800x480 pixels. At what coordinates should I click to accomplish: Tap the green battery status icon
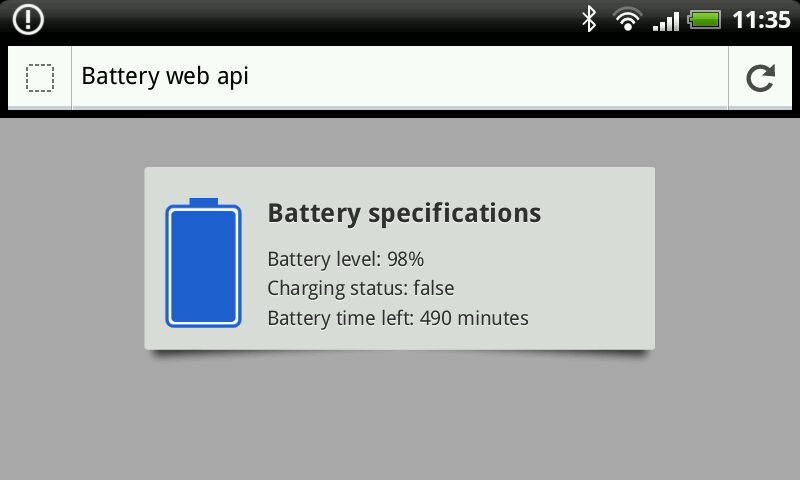tap(704, 20)
